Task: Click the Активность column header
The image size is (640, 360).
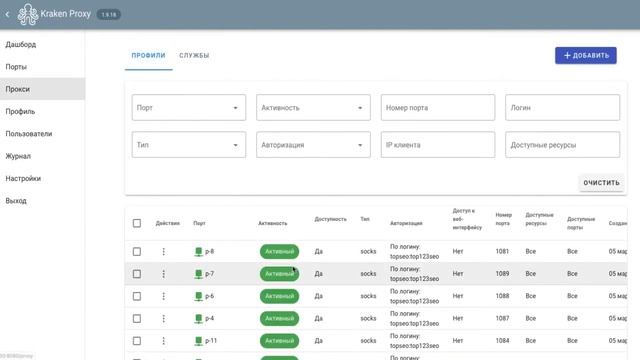Action: pyautogui.click(x=273, y=223)
